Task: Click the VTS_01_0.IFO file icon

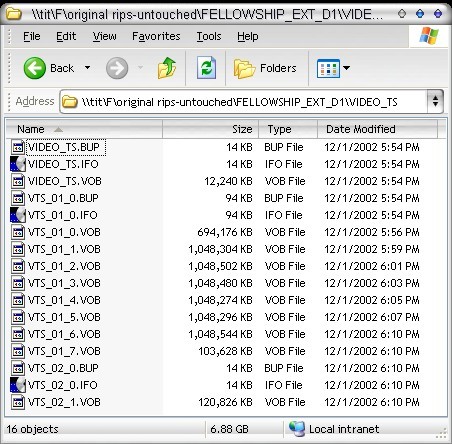Action: pyautogui.click(x=18, y=215)
